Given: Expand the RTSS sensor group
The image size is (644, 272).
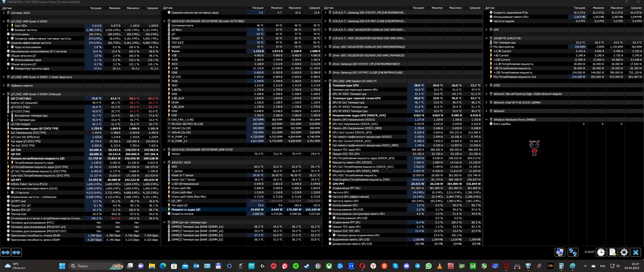Looking at the screenshot, I should click(x=486, y=85).
